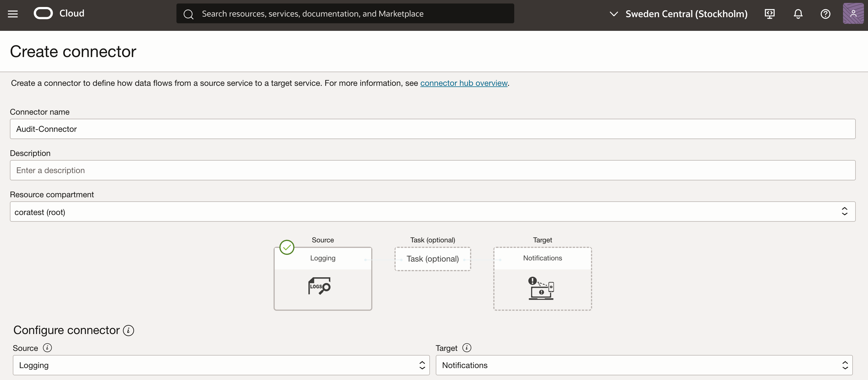This screenshot has height=380, width=868.
Task: Focus the Connector name input field
Action: (433, 129)
